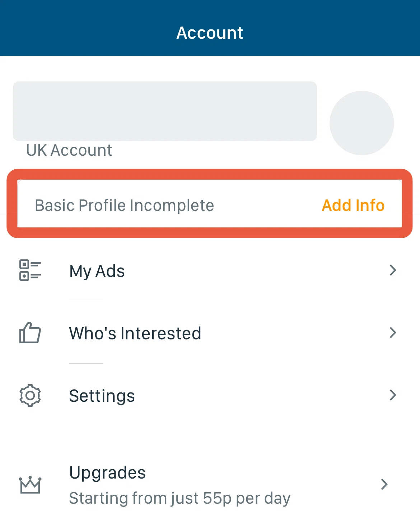Viewport: 420px width, 532px height.
Task: Open Who's Interested via right chevron
Action: 393,333
